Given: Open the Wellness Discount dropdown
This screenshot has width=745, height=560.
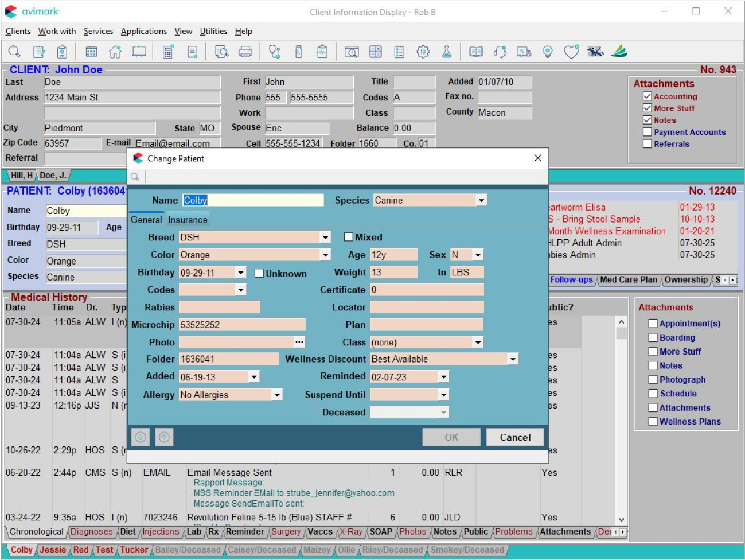Looking at the screenshot, I should [x=513, y=359].
